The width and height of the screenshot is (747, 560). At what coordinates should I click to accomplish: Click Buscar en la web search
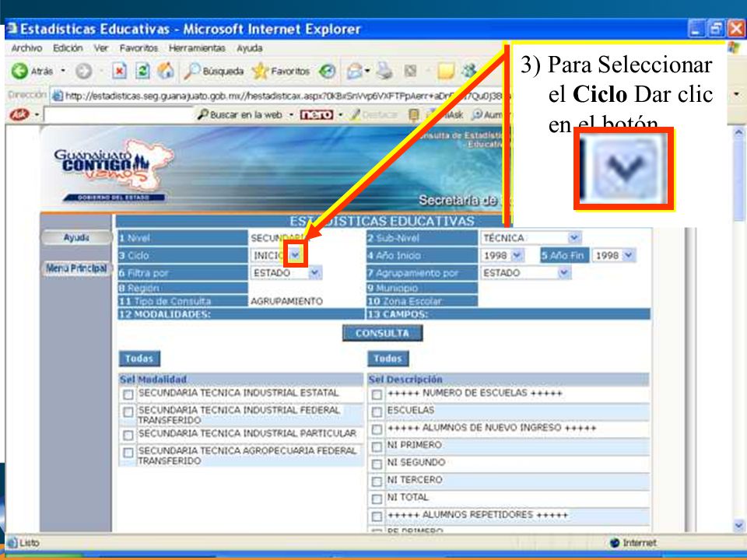point(240,115)
